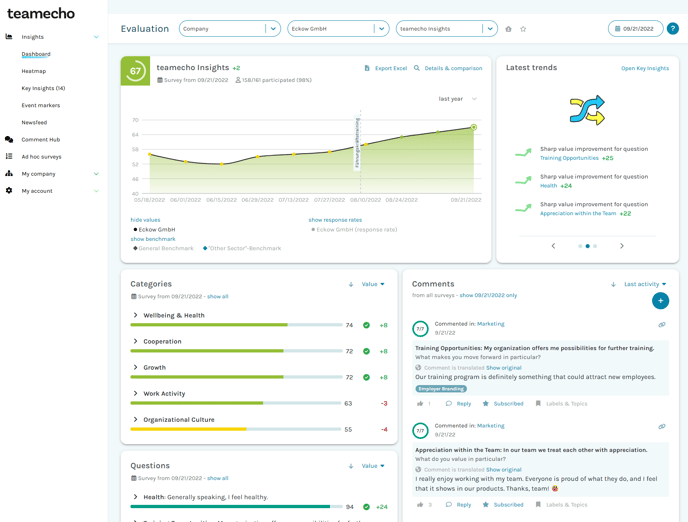Open Newsfeed in the sidebar

(x=34, y=122)
